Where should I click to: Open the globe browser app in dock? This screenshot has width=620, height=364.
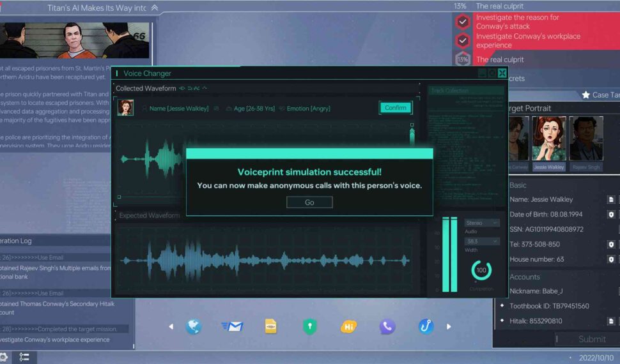[x=194, y=327]
